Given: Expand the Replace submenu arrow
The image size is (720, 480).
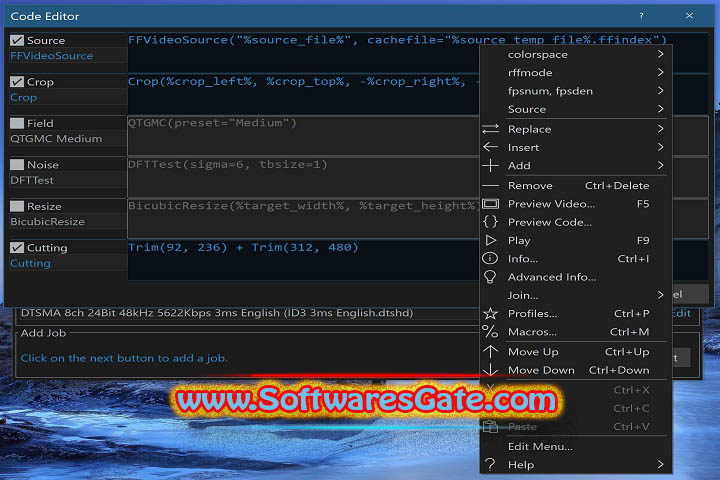Looking at the screenshot, I should pos(660,129).
